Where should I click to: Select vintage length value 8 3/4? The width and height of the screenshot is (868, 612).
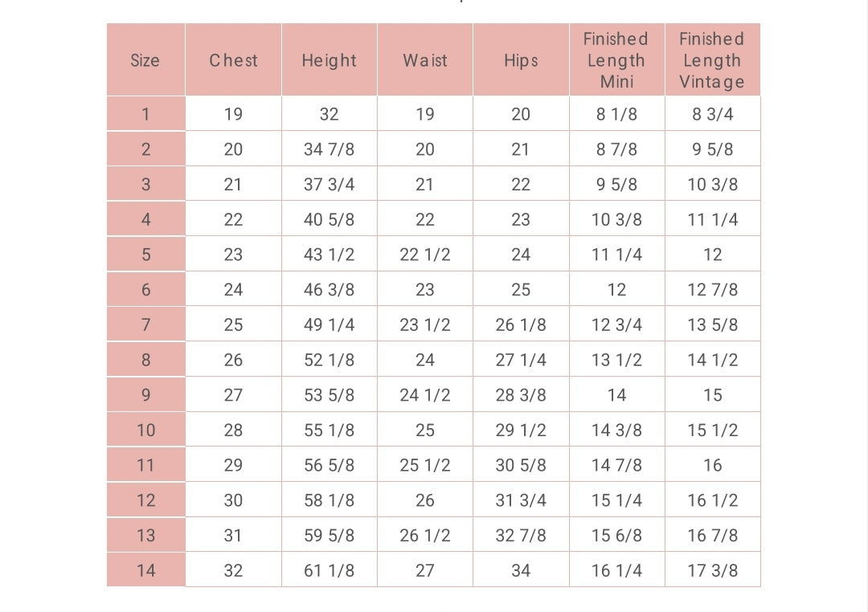[x=712, y=114]
